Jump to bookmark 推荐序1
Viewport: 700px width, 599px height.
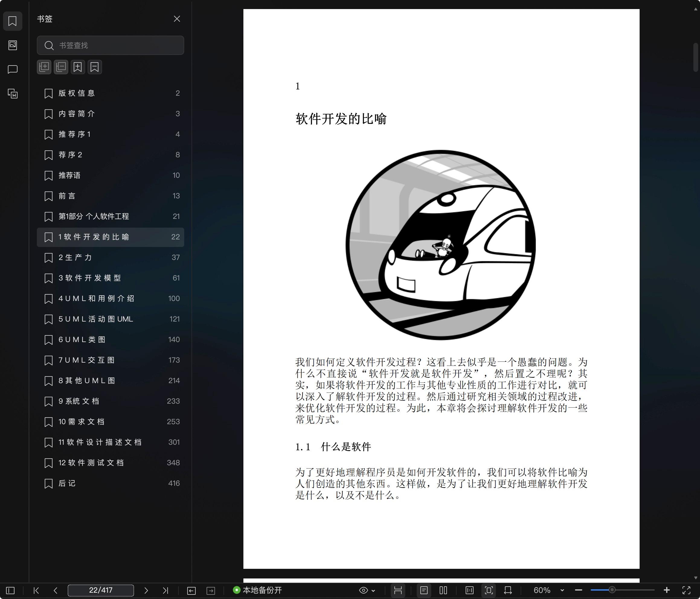(111, 134)
